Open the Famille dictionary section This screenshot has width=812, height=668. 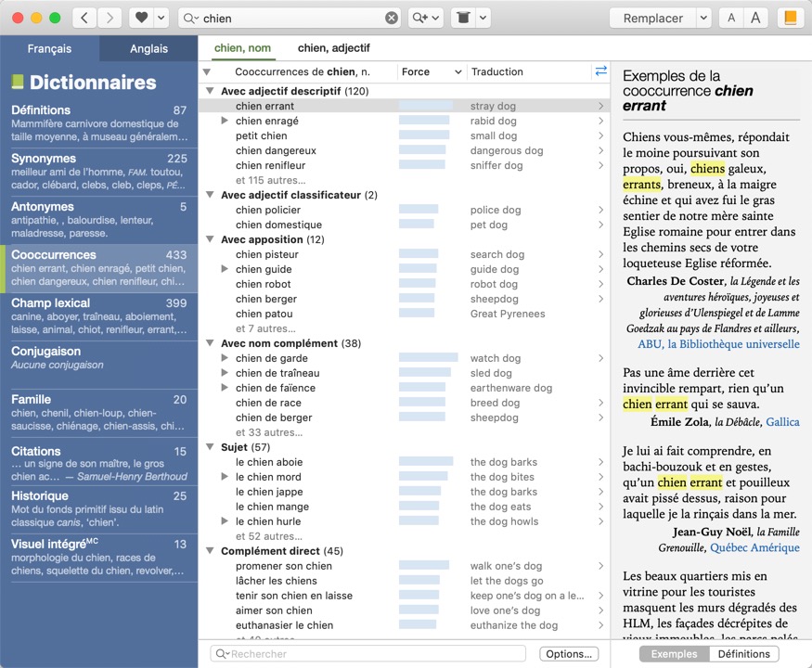pyautogui.click(x=99, y=413)
